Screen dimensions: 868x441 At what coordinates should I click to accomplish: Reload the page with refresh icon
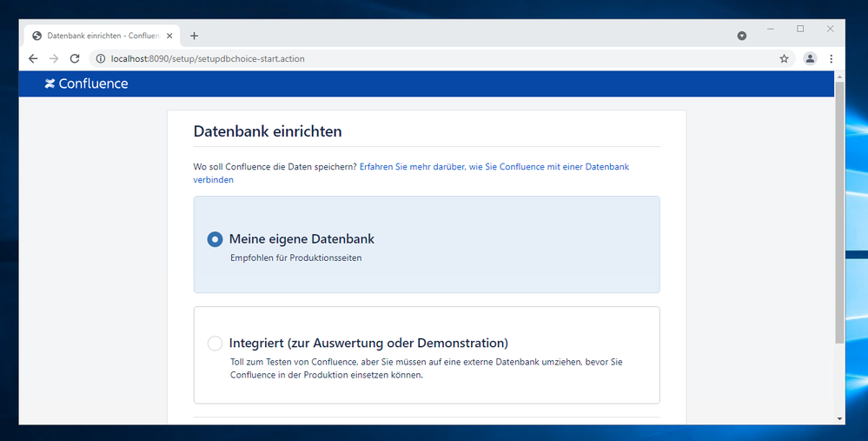coord(75,59)
